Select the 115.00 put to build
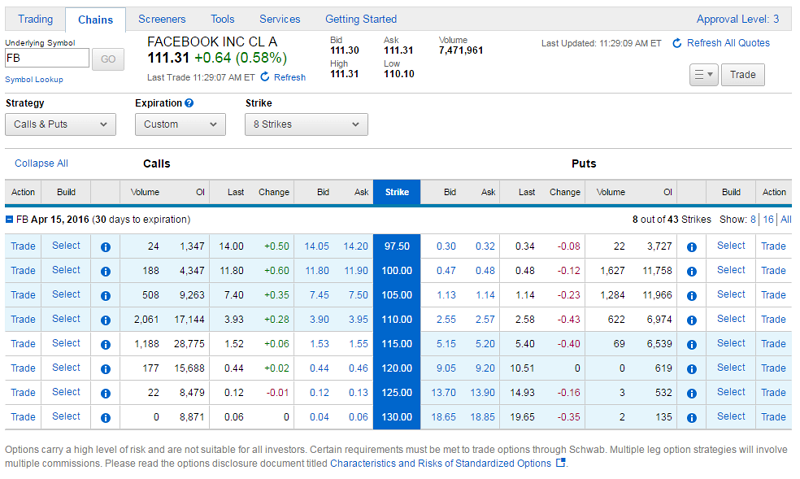 (731, 343)
